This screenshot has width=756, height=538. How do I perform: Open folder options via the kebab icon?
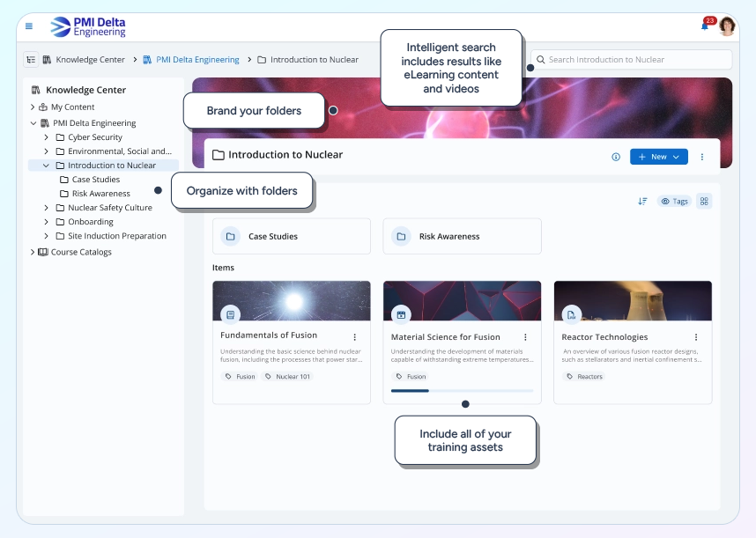(701, 156)
